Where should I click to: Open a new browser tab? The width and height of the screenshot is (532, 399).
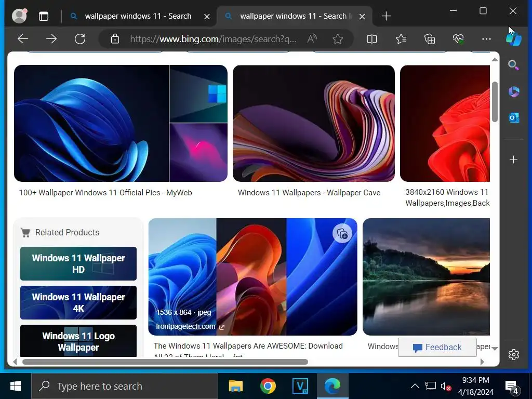tap(386, 16)
